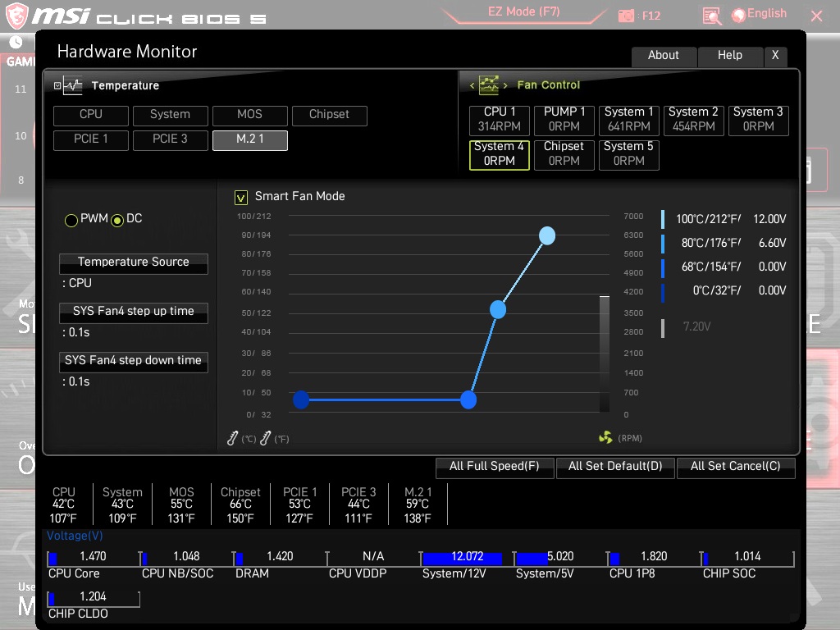Click the DRAM 1.420 voltage bar
The image size is (840, 630).
click(281, 558)
